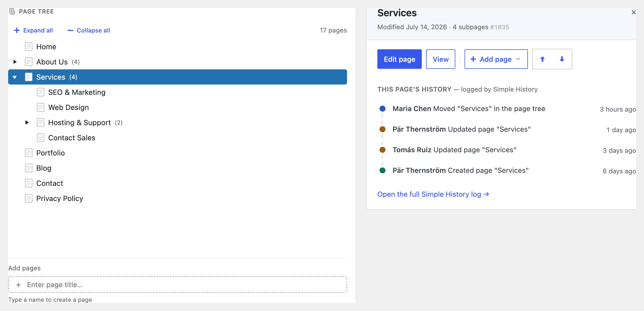
Task: Move Services page down with arrow
Action: [x=562, y=59]
